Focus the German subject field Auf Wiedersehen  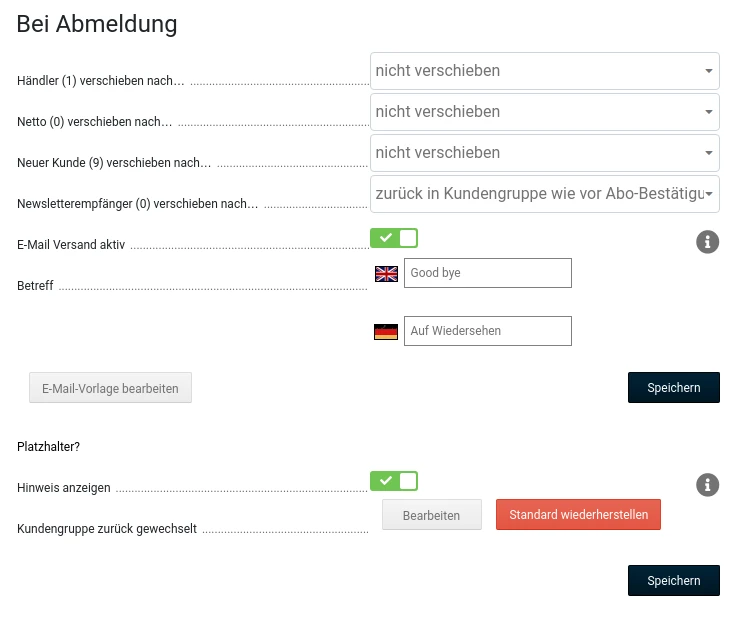click(488, 331)
